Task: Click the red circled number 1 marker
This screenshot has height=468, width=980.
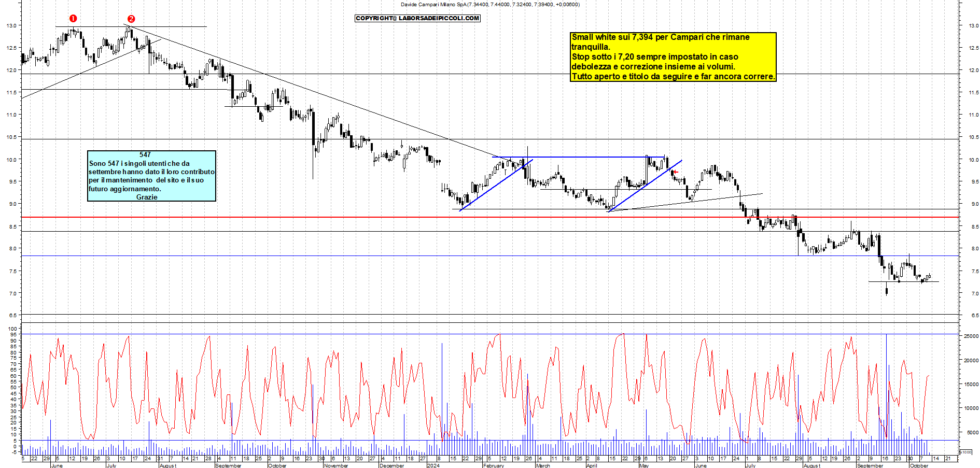Action: (73, 19)
